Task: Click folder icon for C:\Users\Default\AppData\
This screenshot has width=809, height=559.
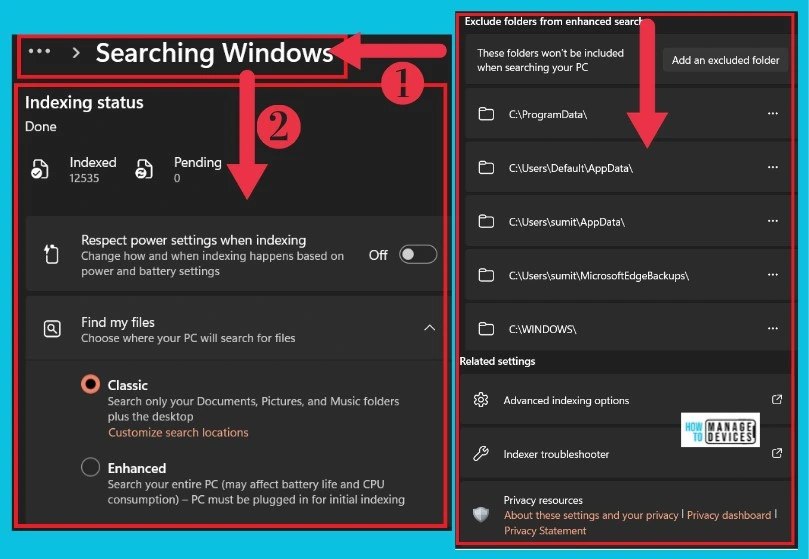Action: click(486, 168)
